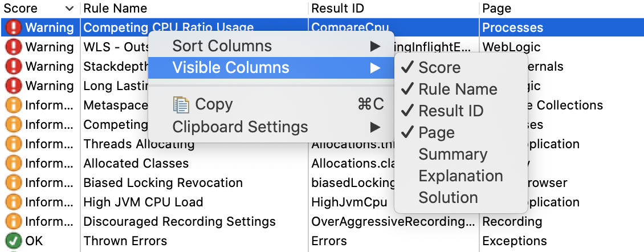Click the Copy icon in context menu
Screen dimensions: 644x252
tap(181, 104)
